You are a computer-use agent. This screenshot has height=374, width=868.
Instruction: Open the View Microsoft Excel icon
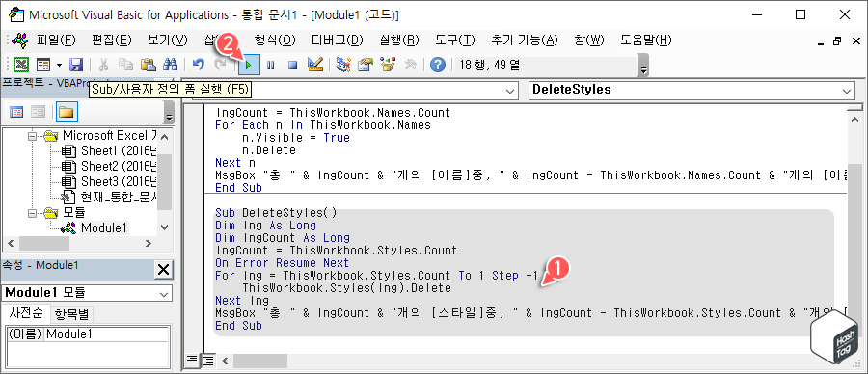pyautogui.click(x=21, y=65)
